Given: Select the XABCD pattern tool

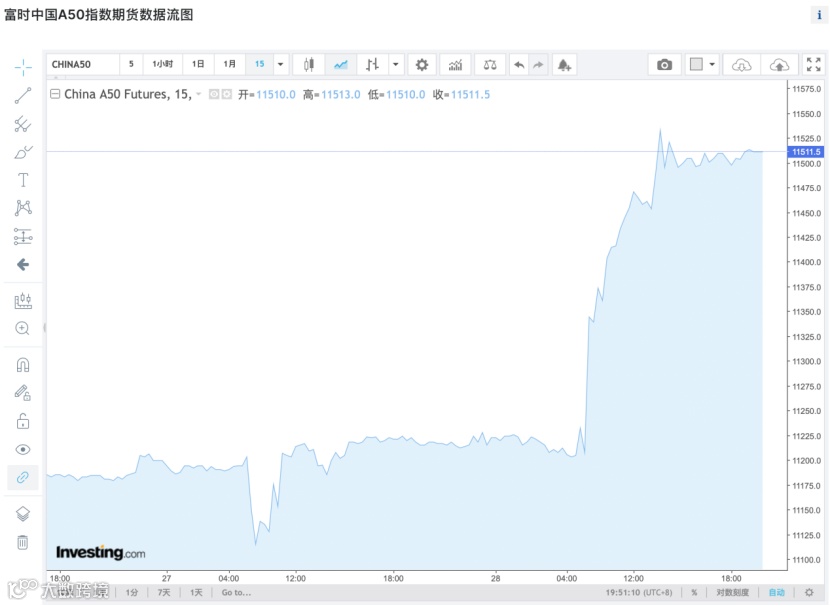Looking at the screenshot, I should click(23, 207).
